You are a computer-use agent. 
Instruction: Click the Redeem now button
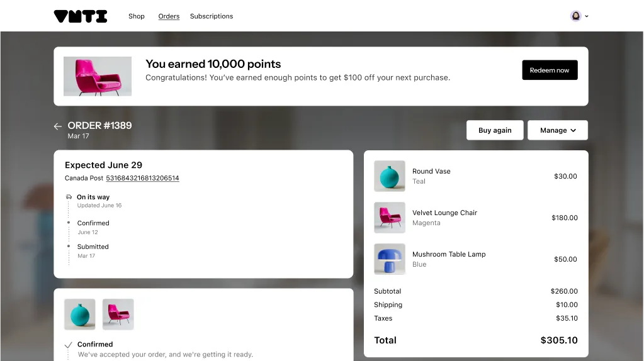coord(550,70)
